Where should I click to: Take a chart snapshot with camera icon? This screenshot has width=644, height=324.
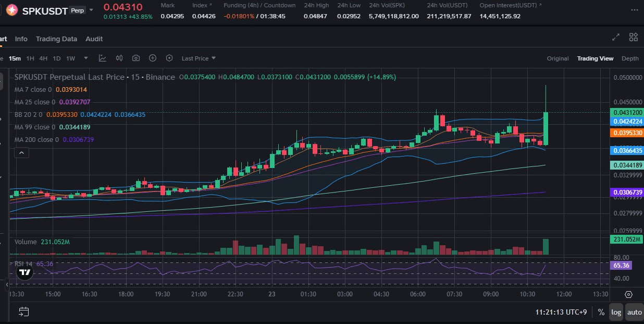pyautogui.click(x=136, y=58)
